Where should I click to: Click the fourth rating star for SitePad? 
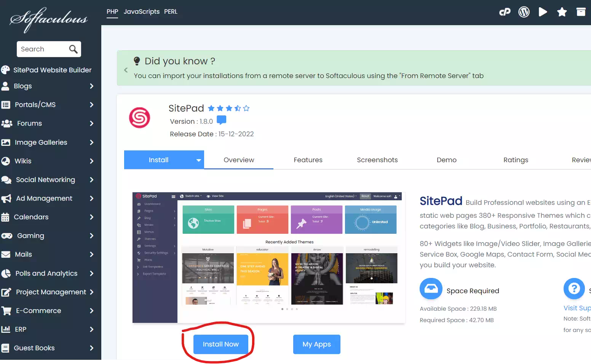pos(238,108)
